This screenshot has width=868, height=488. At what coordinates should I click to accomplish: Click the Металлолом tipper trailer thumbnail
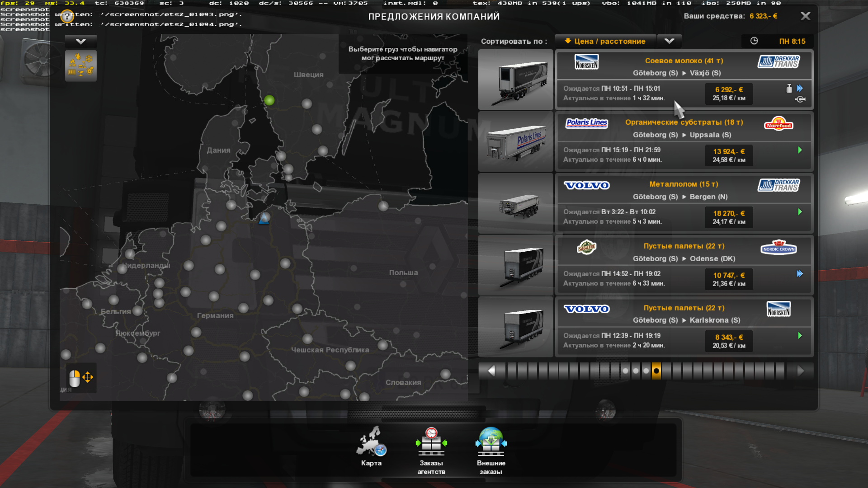516,203
